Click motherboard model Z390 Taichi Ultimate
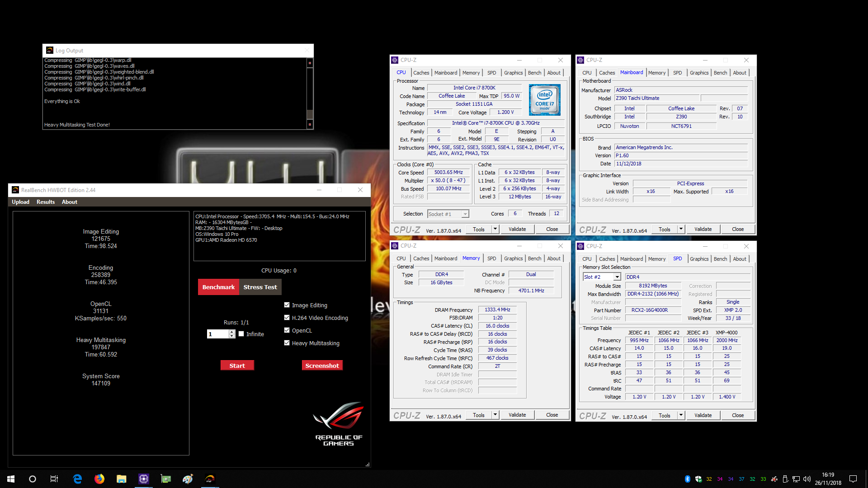This screenshot has width=868, height=488. point(657,98)
